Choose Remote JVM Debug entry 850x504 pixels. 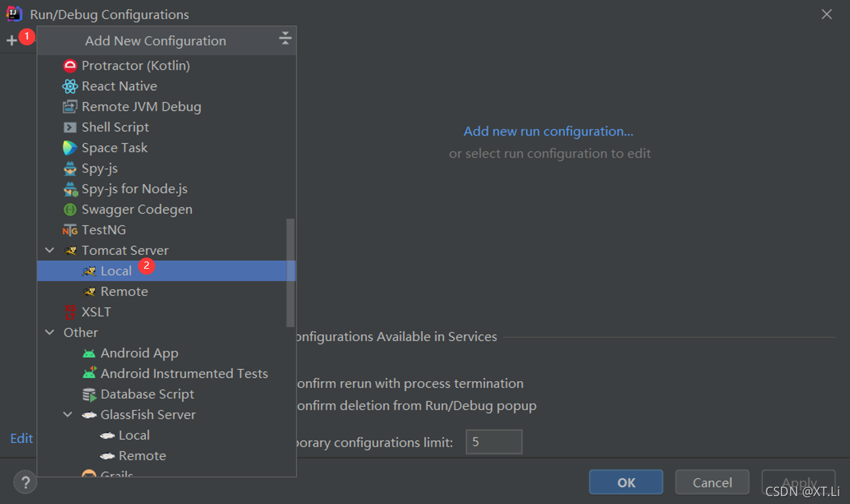(x=166, y=106)
